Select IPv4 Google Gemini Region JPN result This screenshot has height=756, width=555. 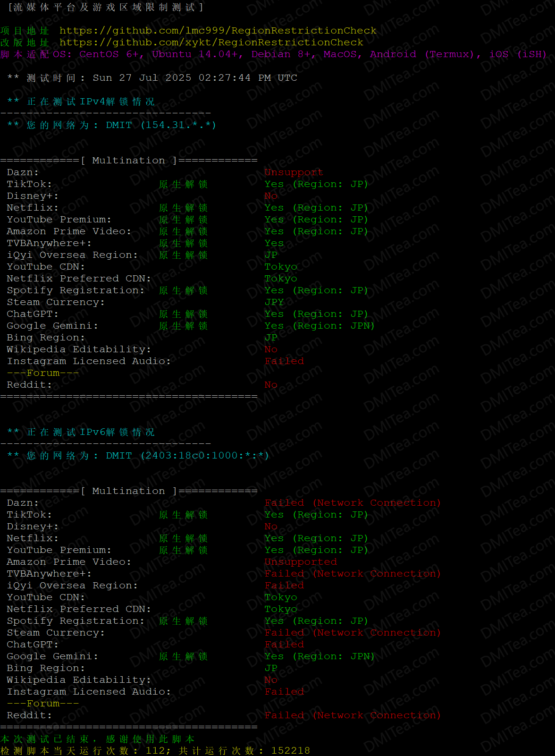320,326
